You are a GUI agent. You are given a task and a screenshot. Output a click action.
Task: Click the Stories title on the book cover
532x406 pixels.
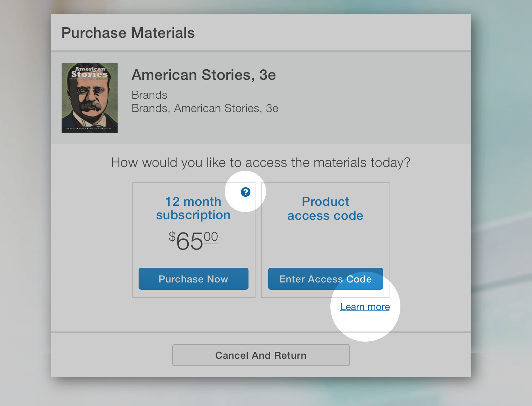pos(90,74)
